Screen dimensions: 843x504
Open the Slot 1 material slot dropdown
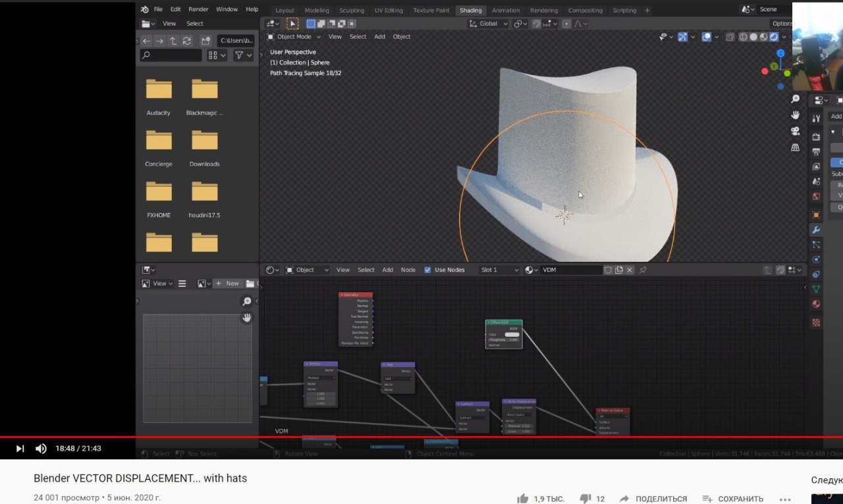click(x=499, y=270)
